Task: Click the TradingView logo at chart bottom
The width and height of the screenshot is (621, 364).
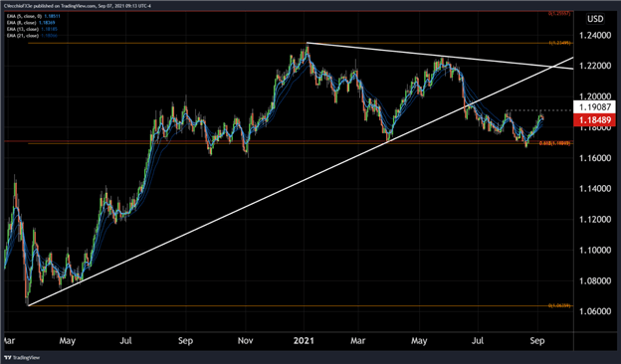Action: (22, 358)
